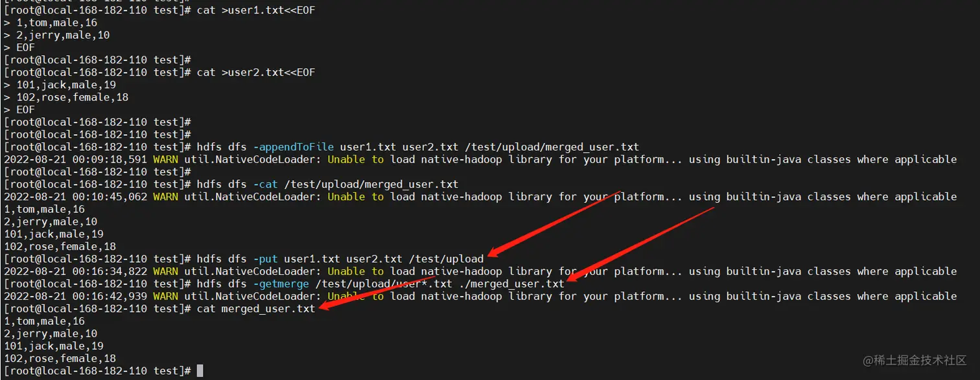
Task: Click the cat merged_user.txt command
Action: (256, 309)
